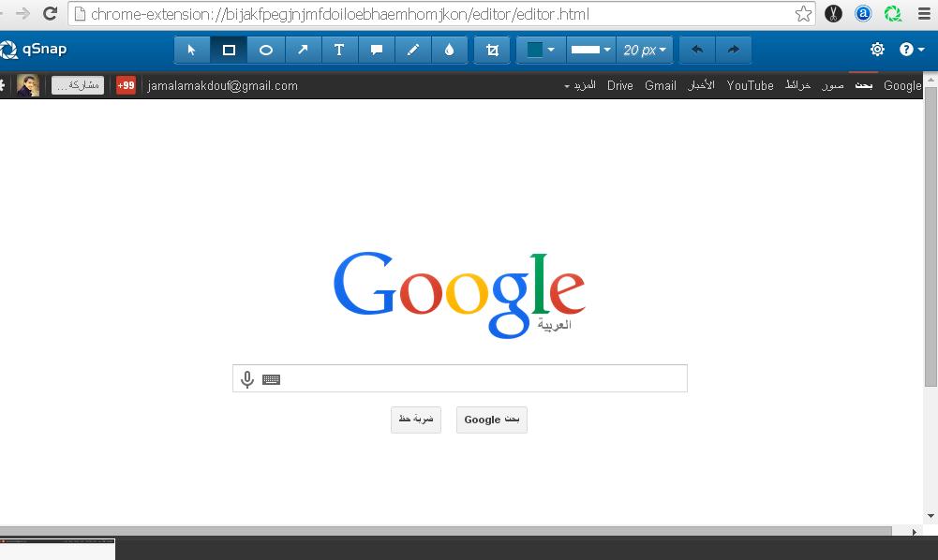
Task: Click the teal color swatch
Action: click(535, 50)
